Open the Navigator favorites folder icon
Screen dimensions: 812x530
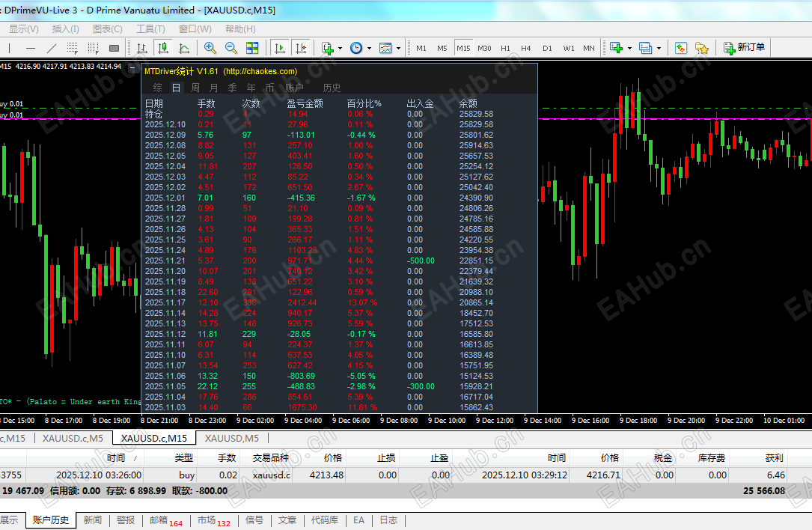click(702, 48)
